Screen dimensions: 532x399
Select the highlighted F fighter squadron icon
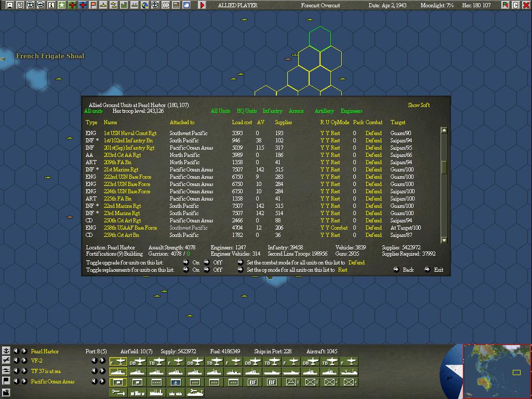point(118,362)
